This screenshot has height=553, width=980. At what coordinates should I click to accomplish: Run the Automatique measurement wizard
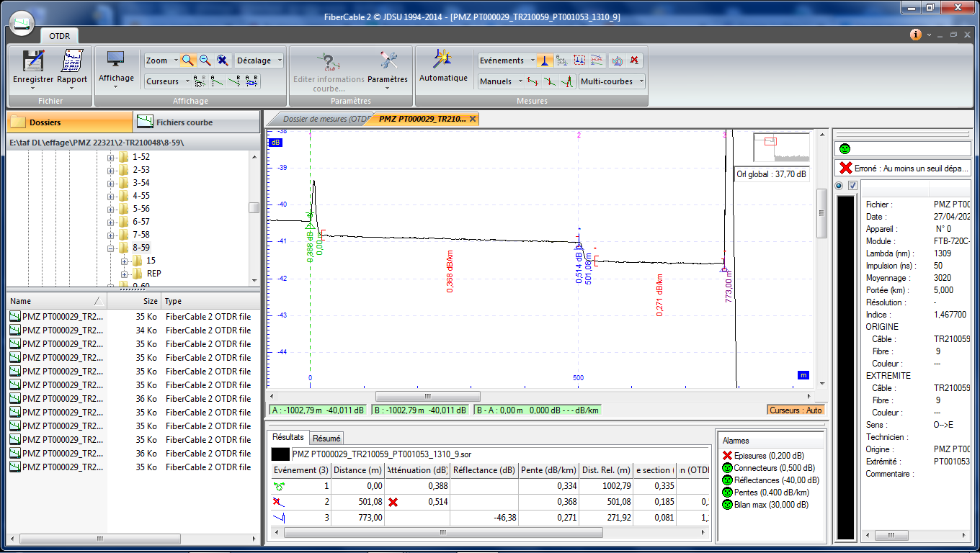tap(443, 61)
